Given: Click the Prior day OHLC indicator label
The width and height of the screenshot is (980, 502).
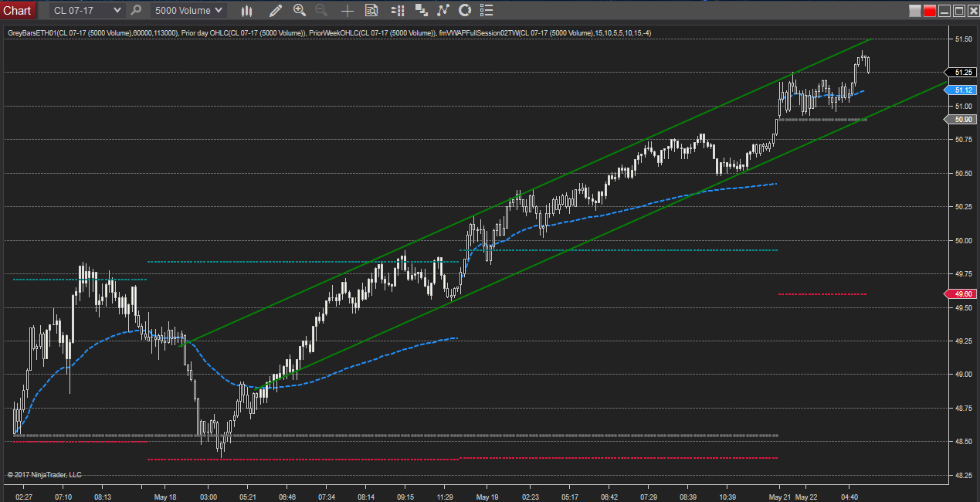Looking at the screenshot, I should [244, 33].
